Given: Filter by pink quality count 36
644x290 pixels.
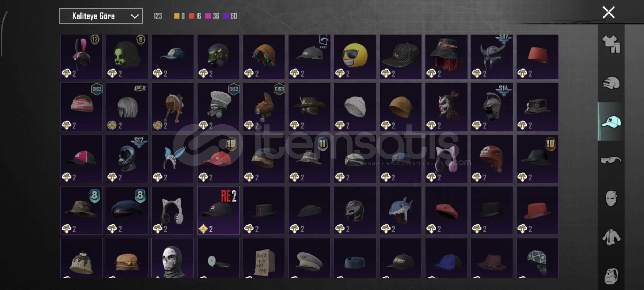Looking at the screenshot, I should point(212,16).
